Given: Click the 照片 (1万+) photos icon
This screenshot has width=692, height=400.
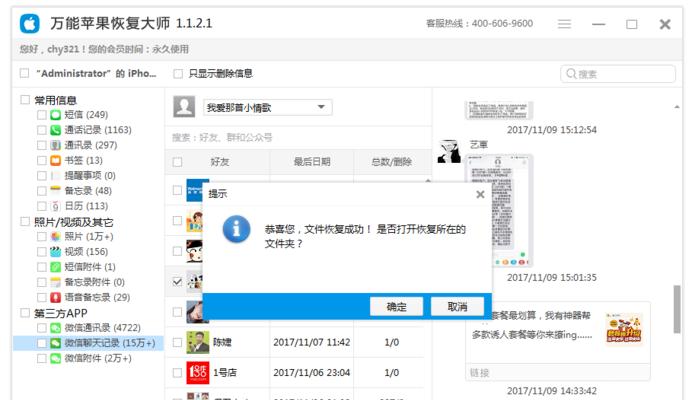Looking at the screenshot, I should (56, 237).
